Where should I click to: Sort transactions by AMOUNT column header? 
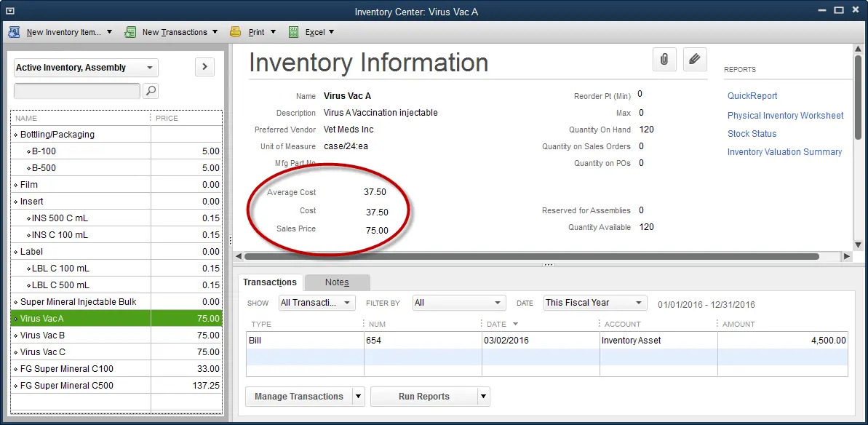click(x=783, y=325)
